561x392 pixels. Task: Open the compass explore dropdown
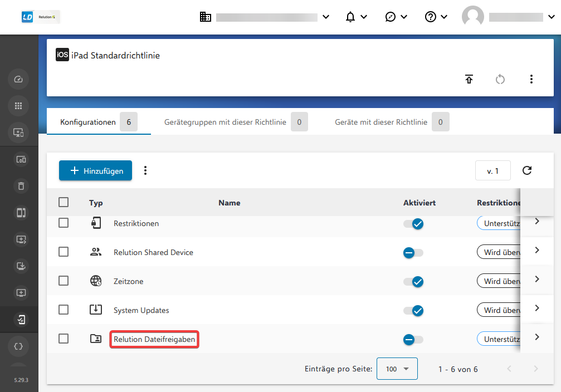click(x=396, y=17)
